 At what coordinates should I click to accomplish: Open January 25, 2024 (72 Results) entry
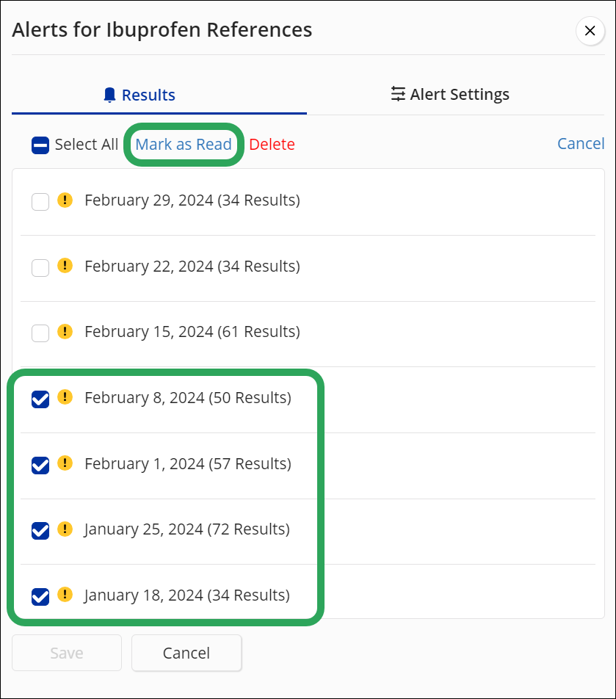pos(186,529)
